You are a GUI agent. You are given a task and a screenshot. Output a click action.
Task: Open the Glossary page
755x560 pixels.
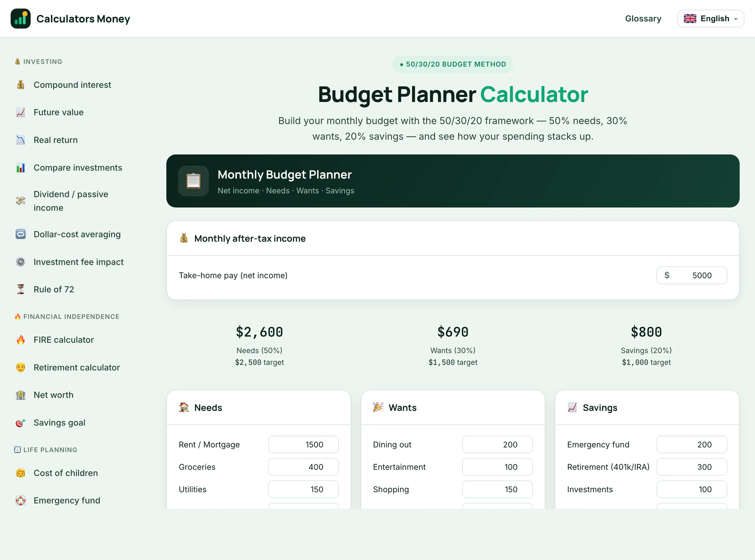coord(643,19)
